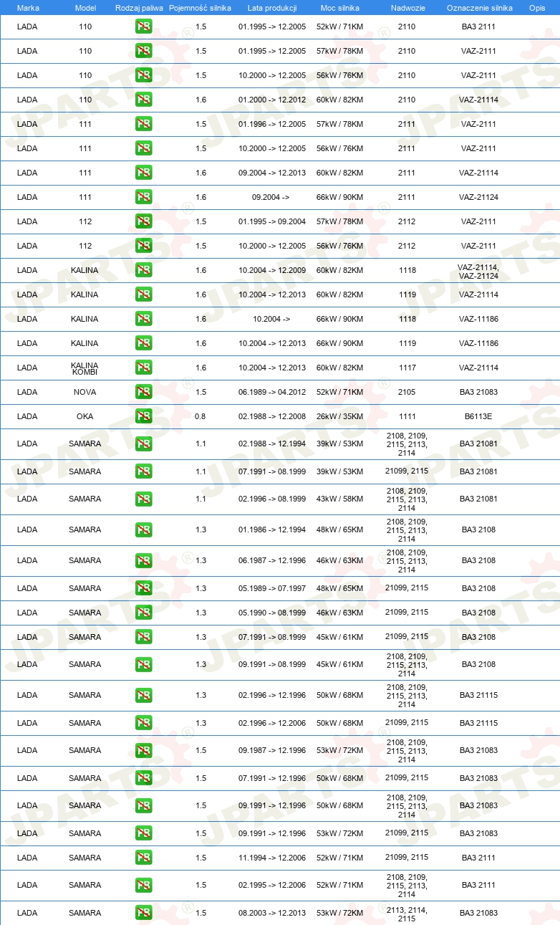Viewport: 560px width, 925px height.
Task: Click the Model column header
Action: [85, 8]
